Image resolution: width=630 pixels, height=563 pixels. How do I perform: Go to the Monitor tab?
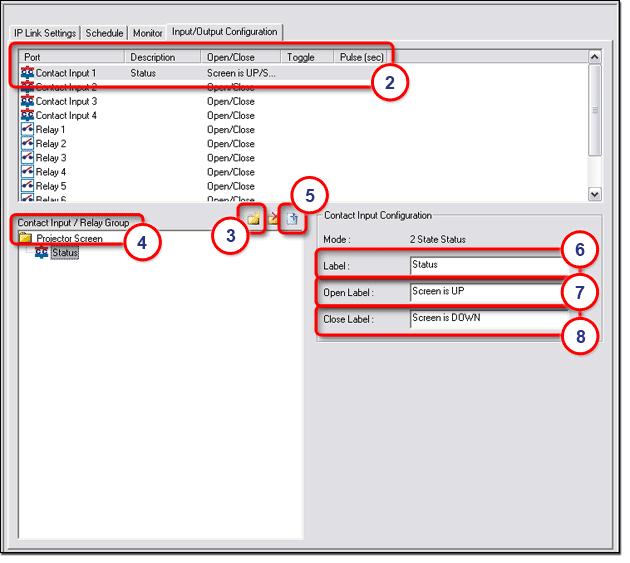click(x=147, y=33)
